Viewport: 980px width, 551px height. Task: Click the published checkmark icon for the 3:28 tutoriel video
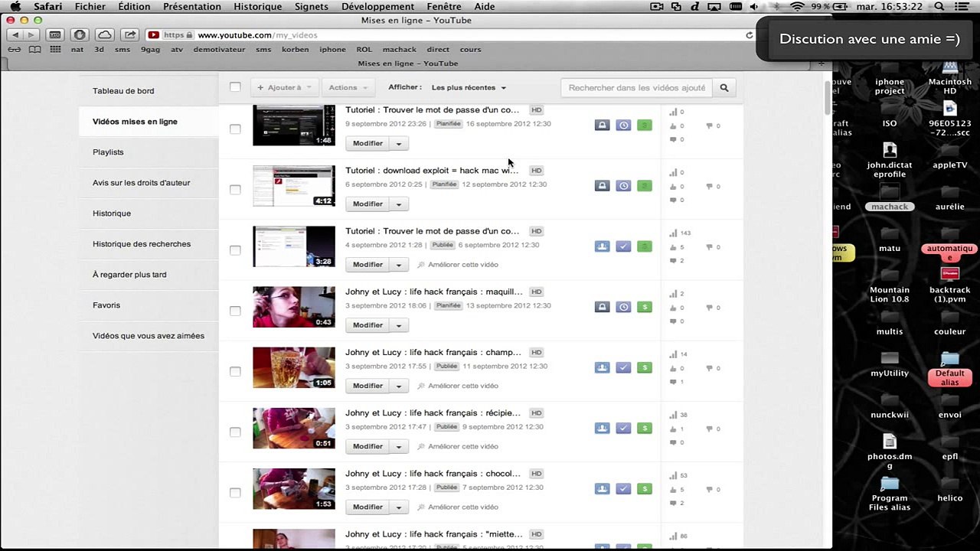(623, 246)
